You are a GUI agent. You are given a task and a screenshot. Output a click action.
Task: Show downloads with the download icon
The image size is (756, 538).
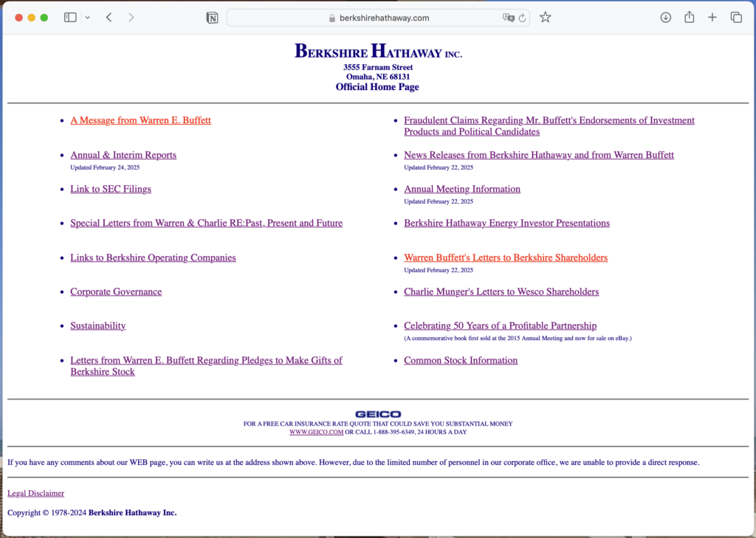point(666,18)
